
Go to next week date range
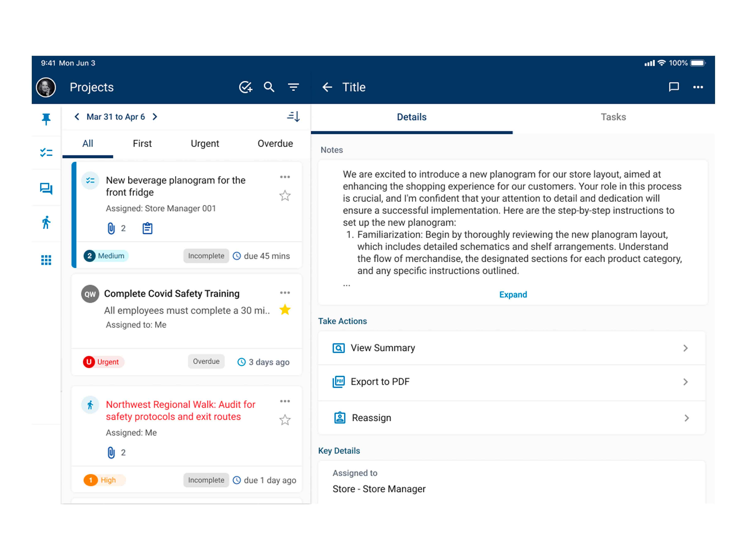pyautogui.click(x=155, y=117)
